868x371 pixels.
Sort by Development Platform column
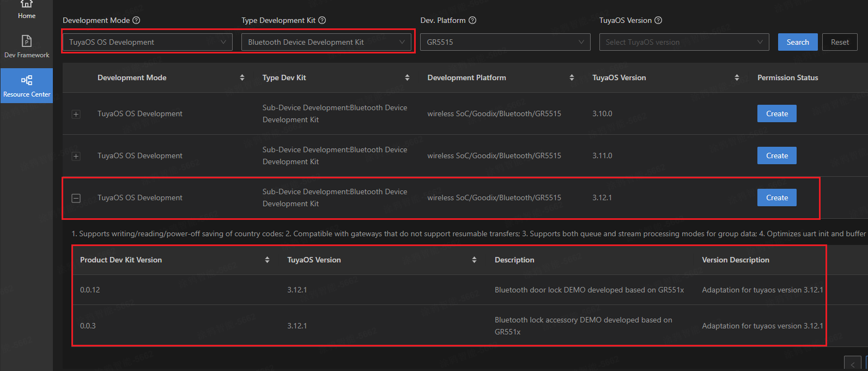572,77
